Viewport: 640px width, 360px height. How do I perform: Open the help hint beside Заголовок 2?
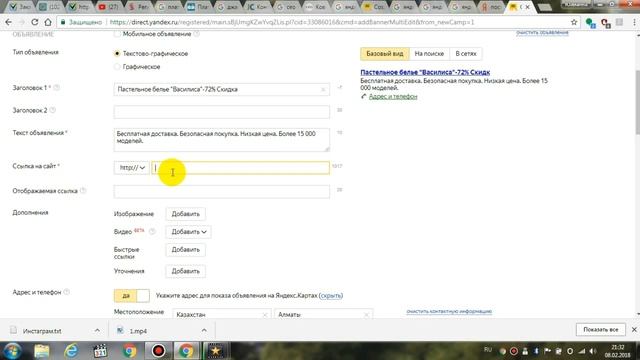53,110
